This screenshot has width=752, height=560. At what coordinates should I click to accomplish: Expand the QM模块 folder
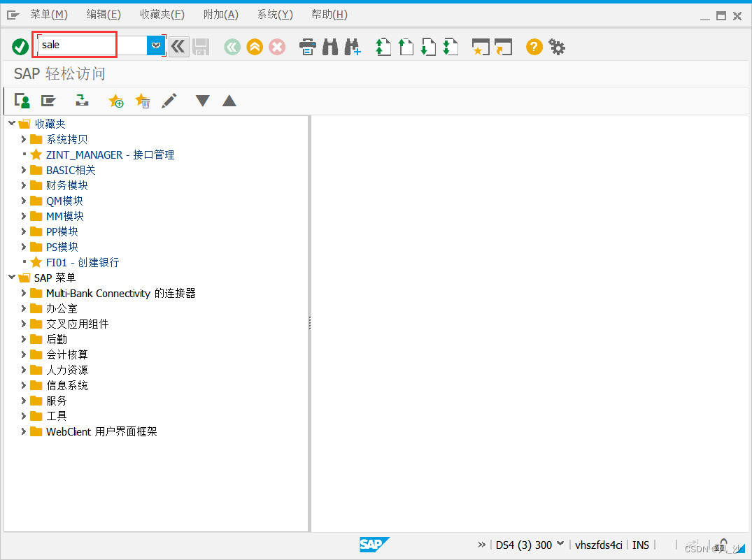24,201
